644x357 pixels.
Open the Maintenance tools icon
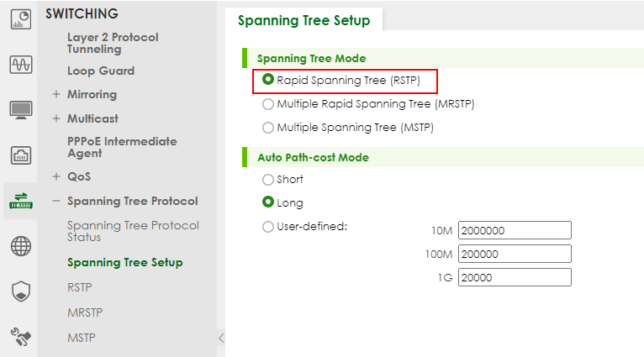click(x=21, y=336)
